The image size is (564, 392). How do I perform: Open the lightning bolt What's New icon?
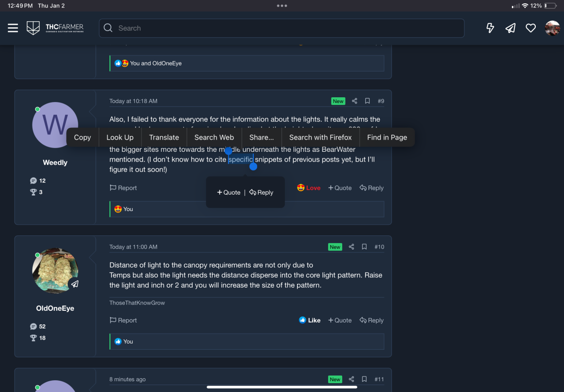pos(490,28)
